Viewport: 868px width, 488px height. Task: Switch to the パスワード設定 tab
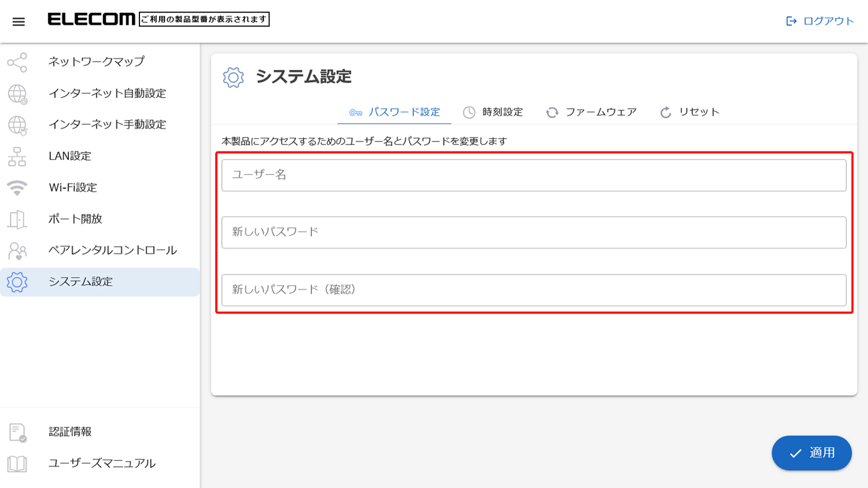(394, 112)
